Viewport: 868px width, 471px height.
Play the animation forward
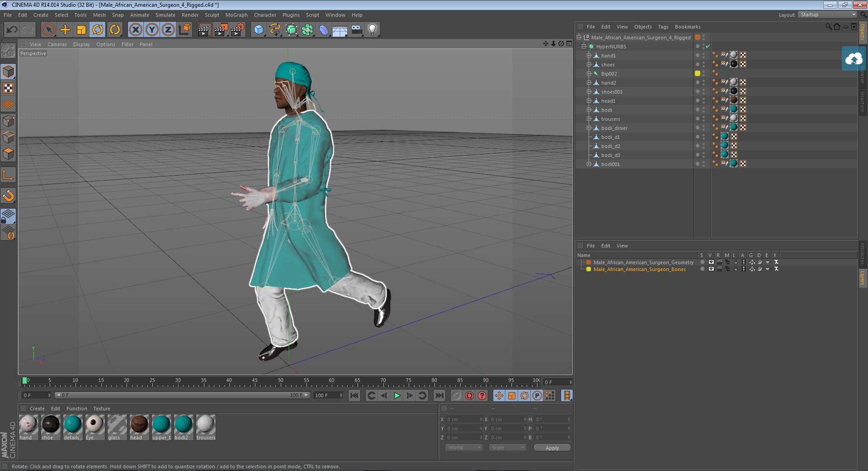tap(397, 396)
